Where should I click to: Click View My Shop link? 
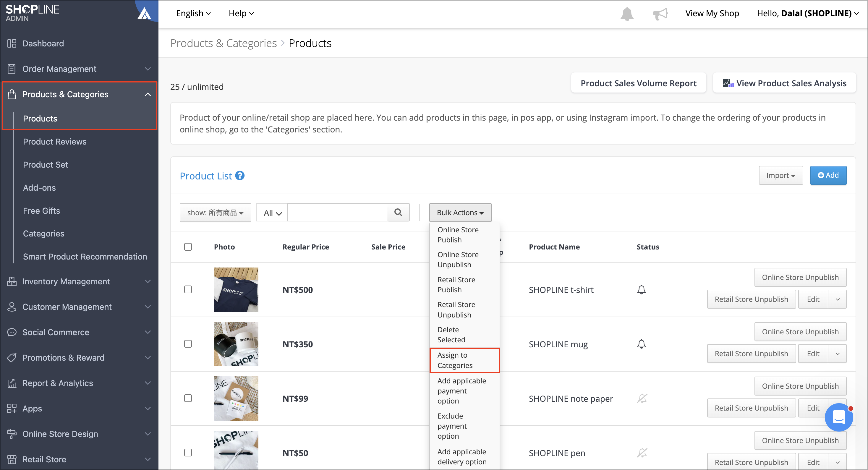tap(712, 14)
